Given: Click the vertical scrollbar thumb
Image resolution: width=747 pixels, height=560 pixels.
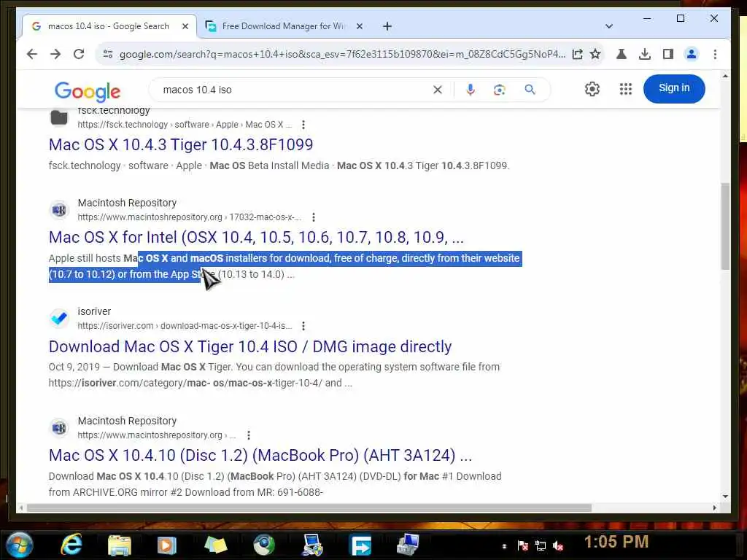Looking at the screenshot, I should point(725,226).
